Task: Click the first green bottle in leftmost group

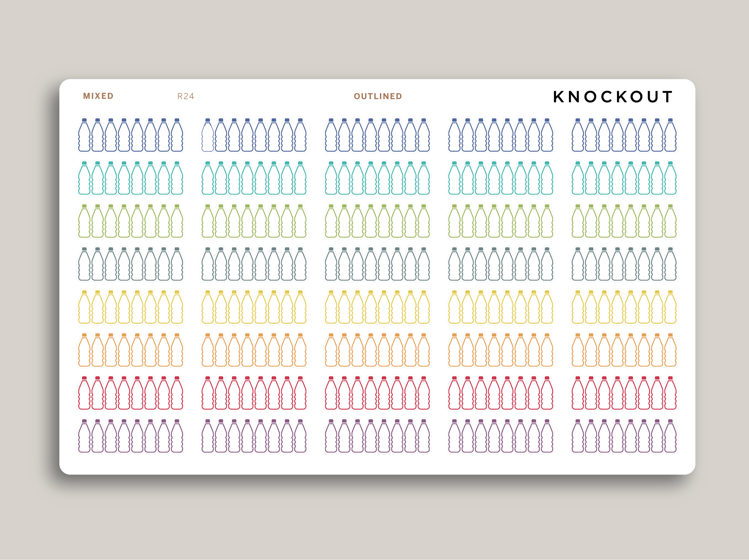Action: (84, 221)
